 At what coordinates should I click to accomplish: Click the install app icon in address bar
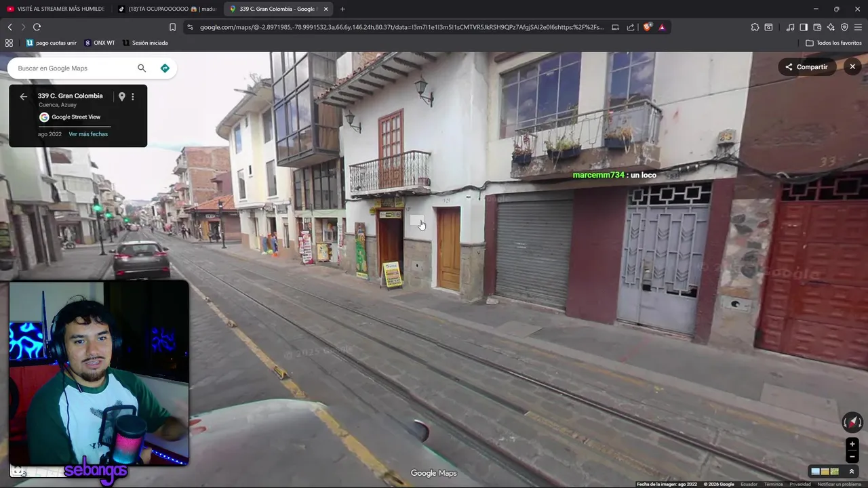coord(615,27)
